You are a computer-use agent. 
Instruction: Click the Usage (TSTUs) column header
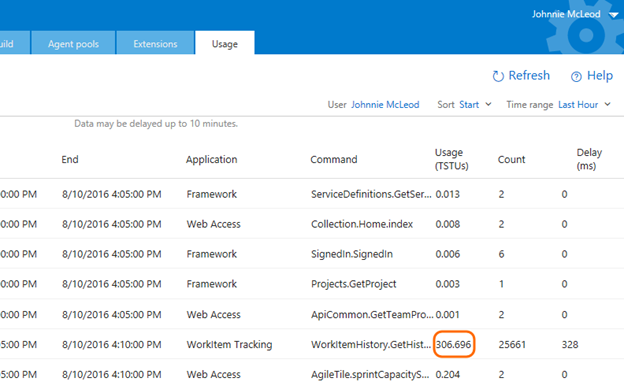451,159
